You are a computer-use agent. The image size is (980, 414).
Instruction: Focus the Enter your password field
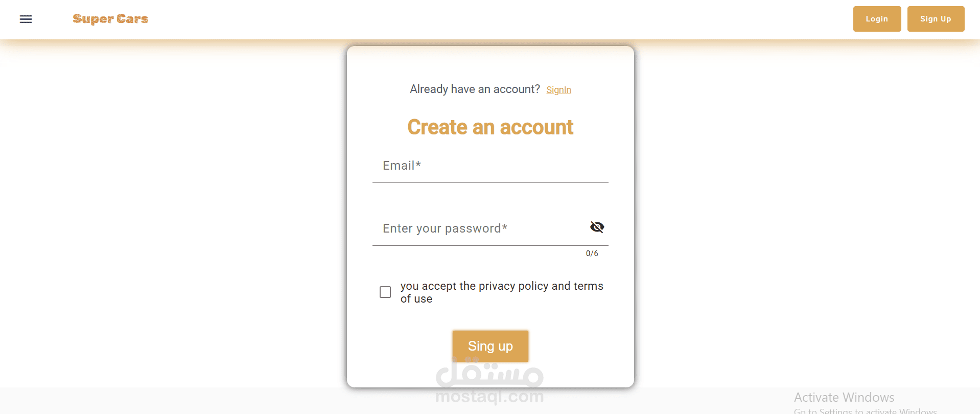(x=480, y=228)
